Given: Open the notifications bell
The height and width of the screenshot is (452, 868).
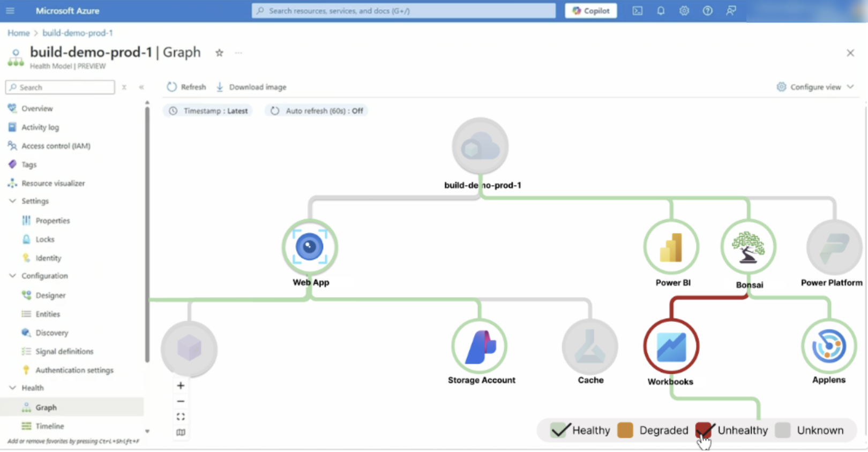Looking at the screenshot, I should tap(661, 11).
